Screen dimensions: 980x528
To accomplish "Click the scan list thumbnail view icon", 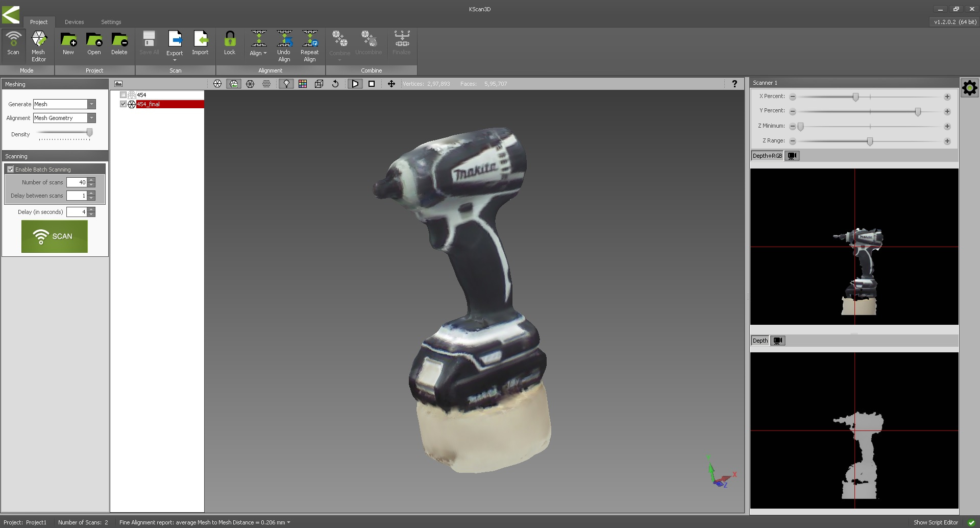I will 118,84.
